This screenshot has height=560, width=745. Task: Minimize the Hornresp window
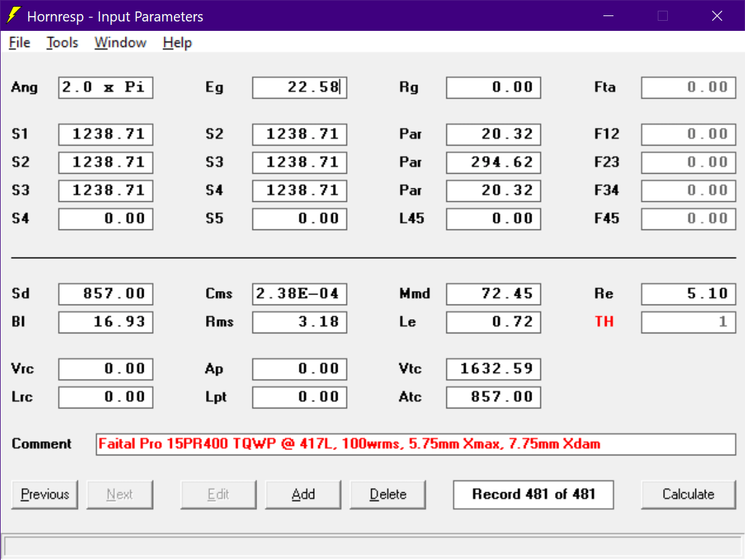point(608,15)
